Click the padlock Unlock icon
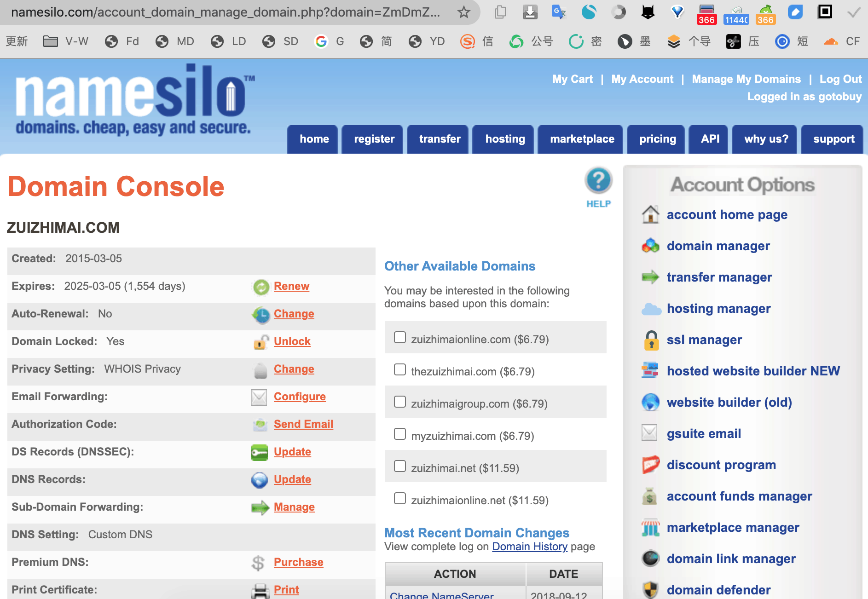Viewport: 868px width, 599px height. tap(261, 342)
